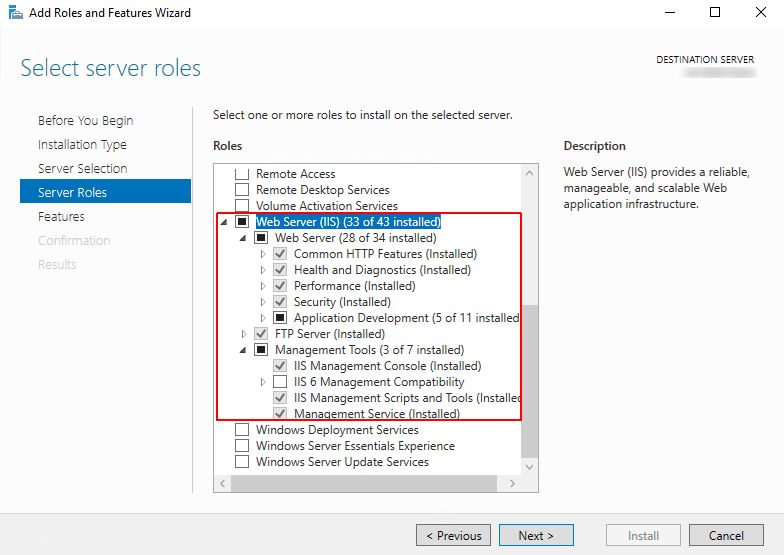Toggle Windows Server Essentials Experience checkbox
The width and height of the screenshot is (784, 555).
241,446
